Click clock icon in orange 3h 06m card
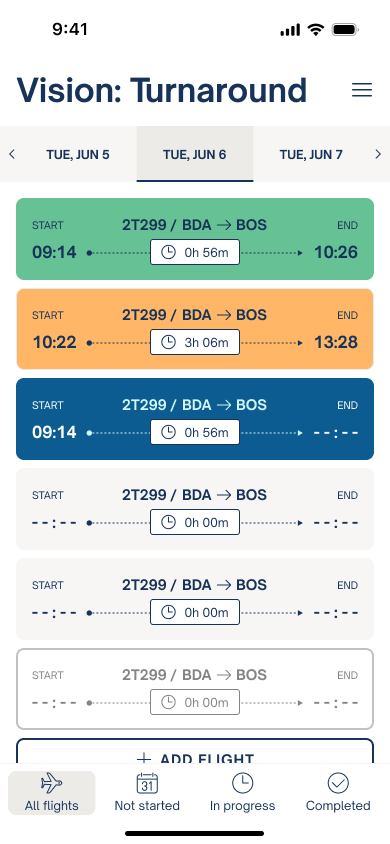This screenshot has height=844, width=390. (168, 342)
